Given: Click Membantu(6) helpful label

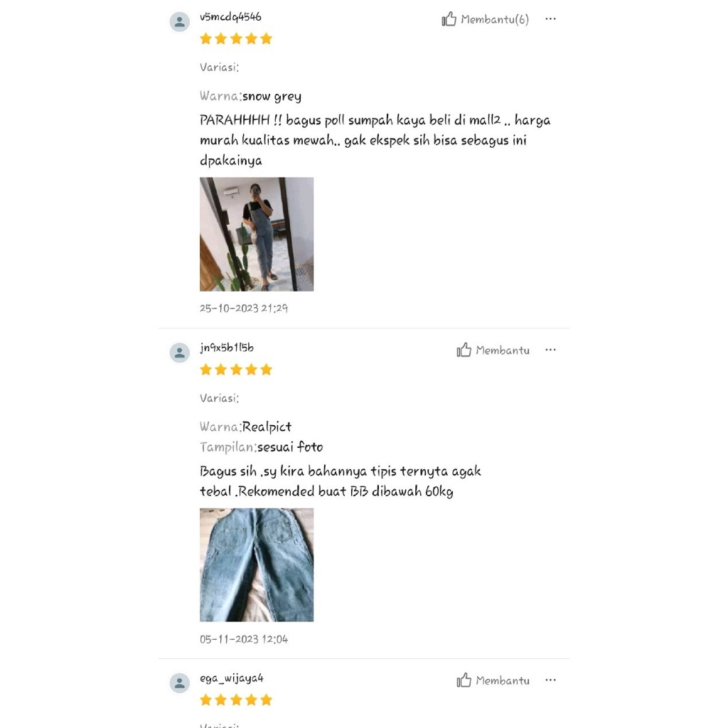Looking at the screenshot, I should tap(495, 19).
